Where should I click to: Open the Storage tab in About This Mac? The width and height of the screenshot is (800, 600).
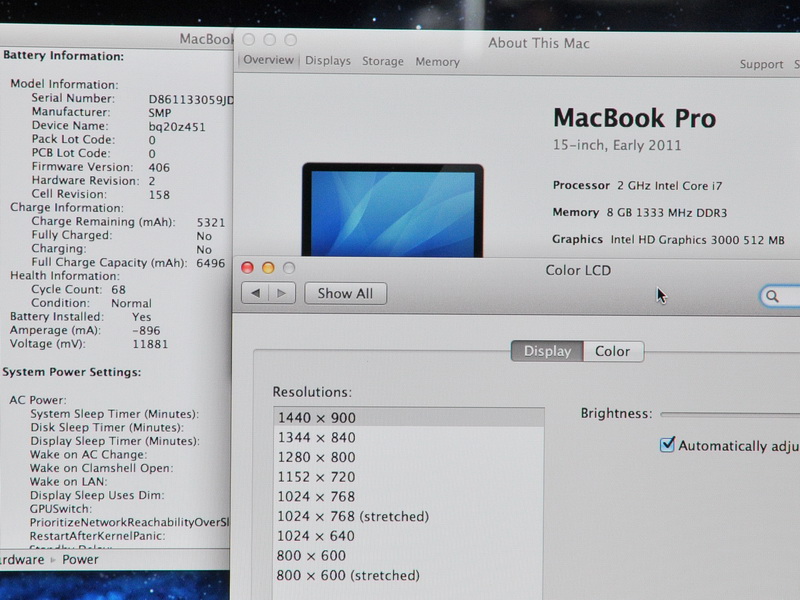pos(383,62)
